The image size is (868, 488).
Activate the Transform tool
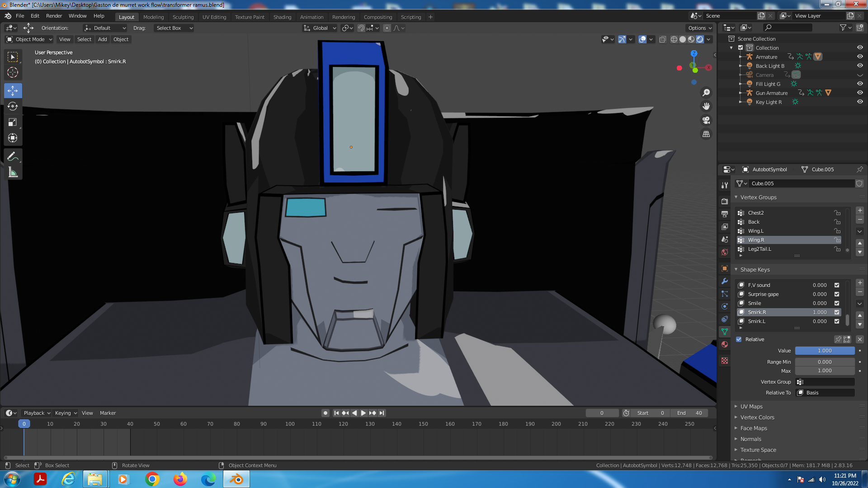(x=13, y=138)
